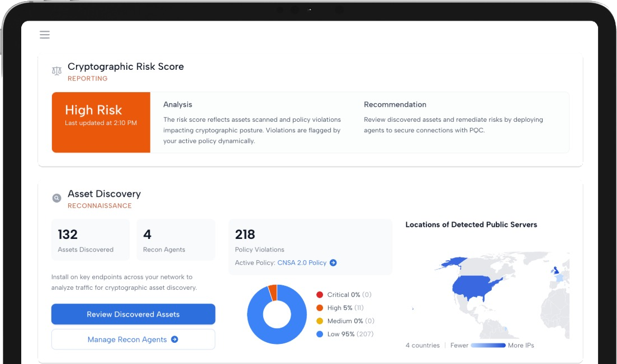Click the red Critical legend swatch

(x=320, y=295)
